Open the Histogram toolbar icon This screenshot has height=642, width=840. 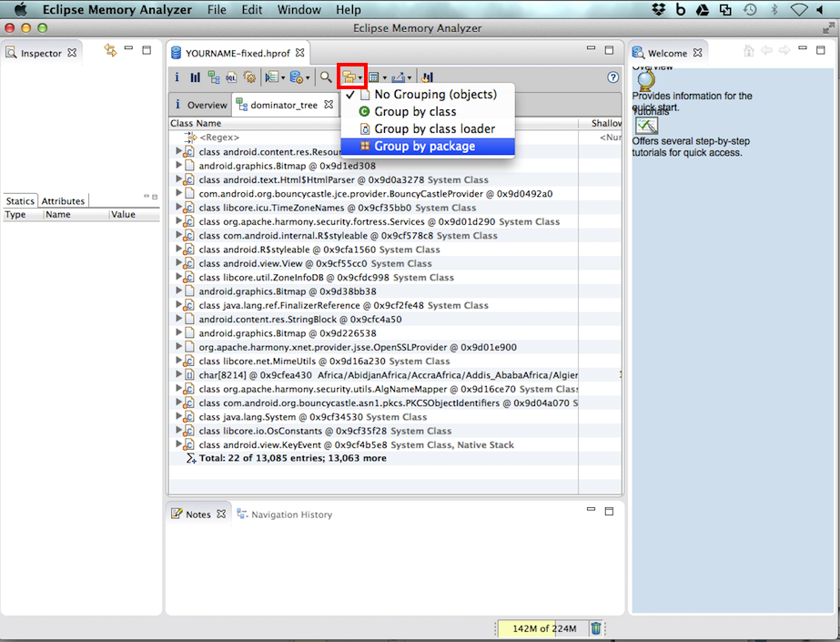click(x=195, y=77)
